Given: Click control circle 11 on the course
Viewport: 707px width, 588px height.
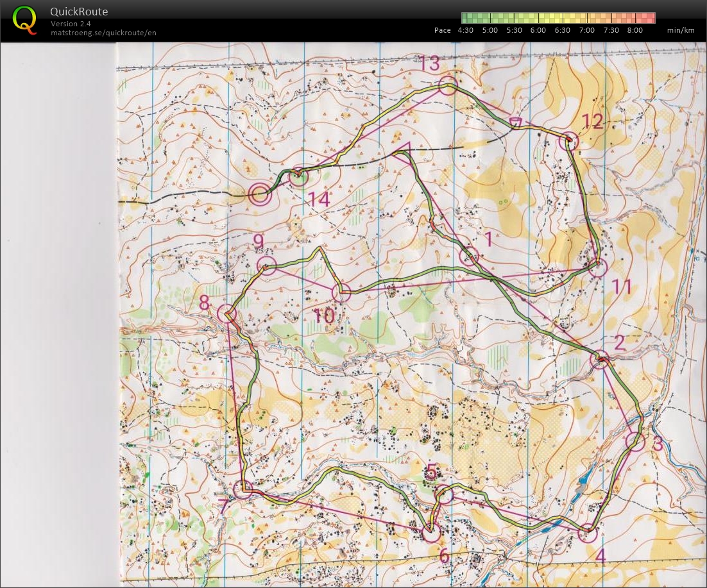Looking at the screenshot, I should pyautogui.click(x=597, y=267).
